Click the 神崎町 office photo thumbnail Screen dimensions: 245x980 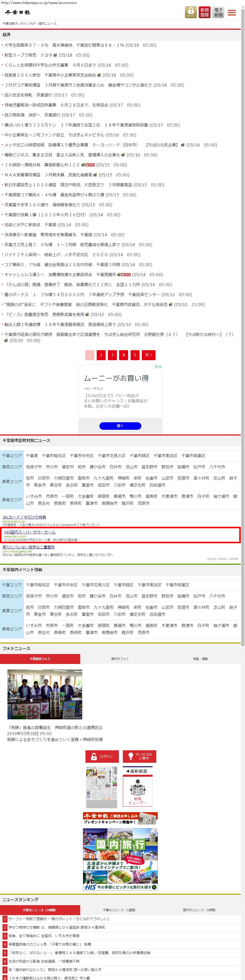click(45, 694)
